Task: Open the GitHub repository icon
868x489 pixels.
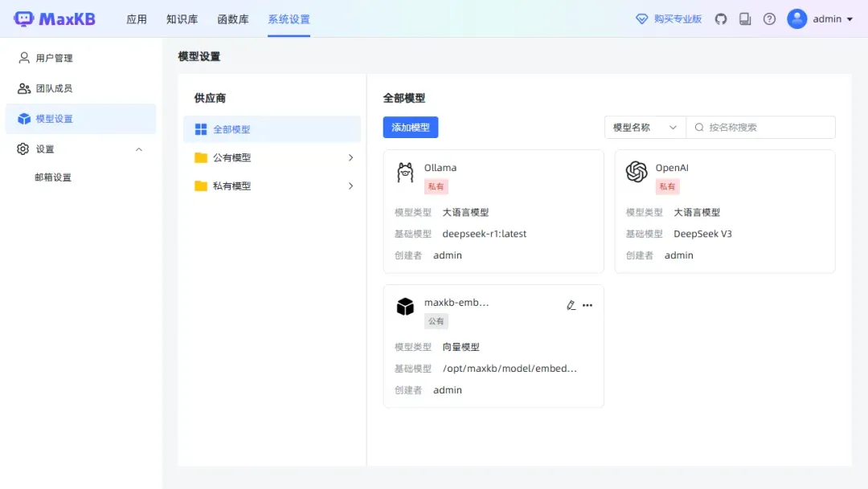Action: (721, 18)
